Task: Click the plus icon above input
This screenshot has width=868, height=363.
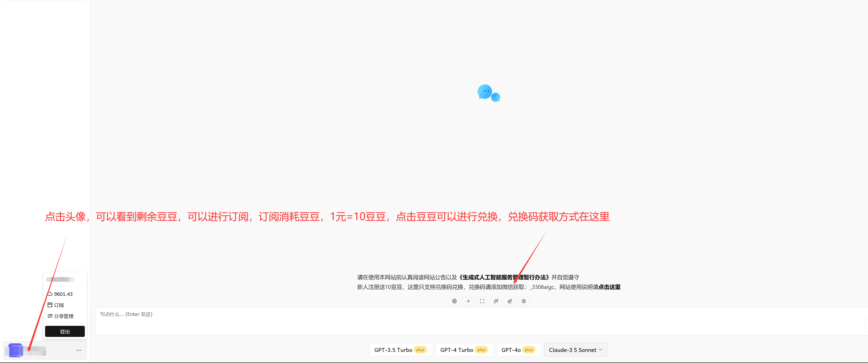Action: [x=468, y=301]
